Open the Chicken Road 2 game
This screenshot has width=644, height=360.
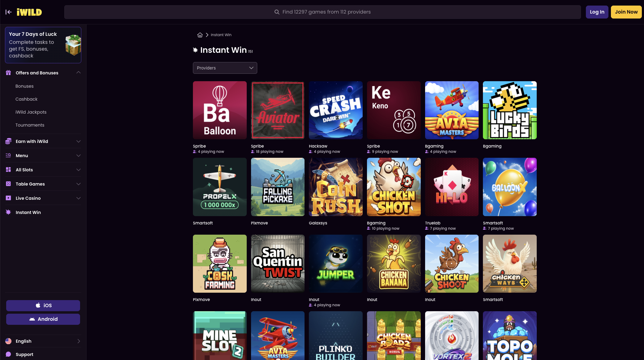click(x=394, y=336)
